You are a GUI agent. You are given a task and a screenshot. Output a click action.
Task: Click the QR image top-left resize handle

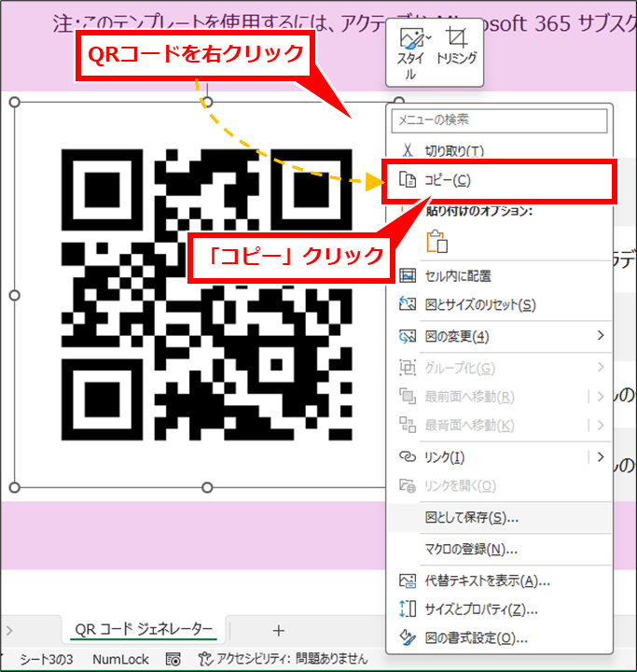[15, 102]
